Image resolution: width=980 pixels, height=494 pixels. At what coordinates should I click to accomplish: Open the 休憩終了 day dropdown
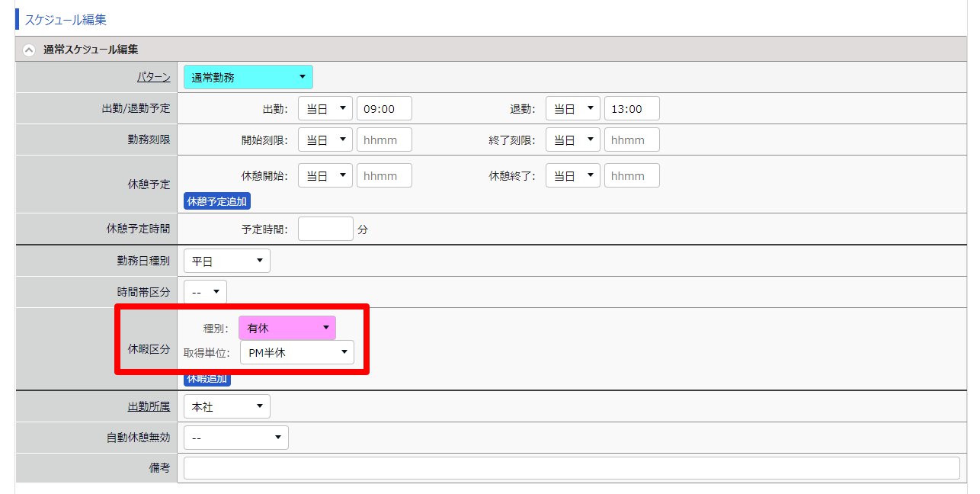click(573, 175)
